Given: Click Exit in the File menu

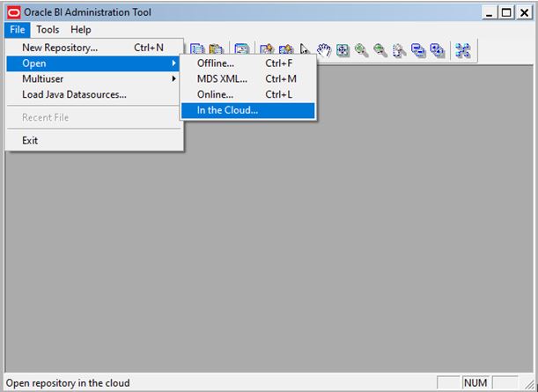Looking at the screenshot, I should click(x=93, y=140).
